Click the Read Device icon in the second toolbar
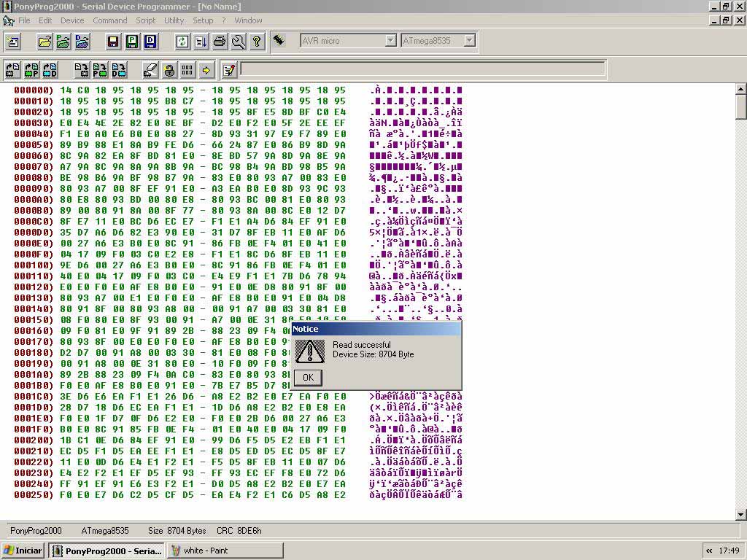The width and height of the screenshot is (747, 560). [x=12, y=71]
